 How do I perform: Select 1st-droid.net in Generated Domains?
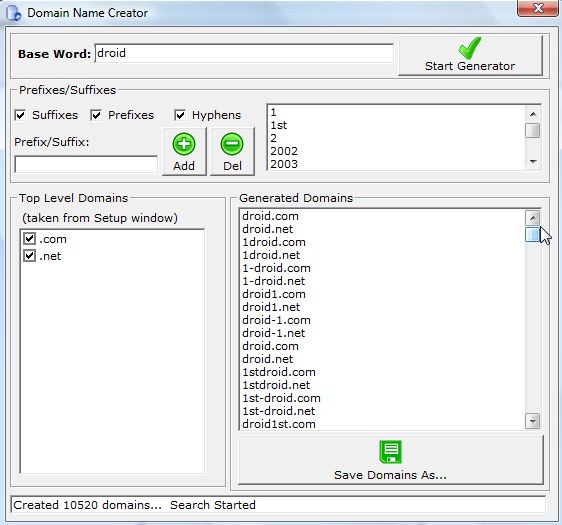point(382,411)
